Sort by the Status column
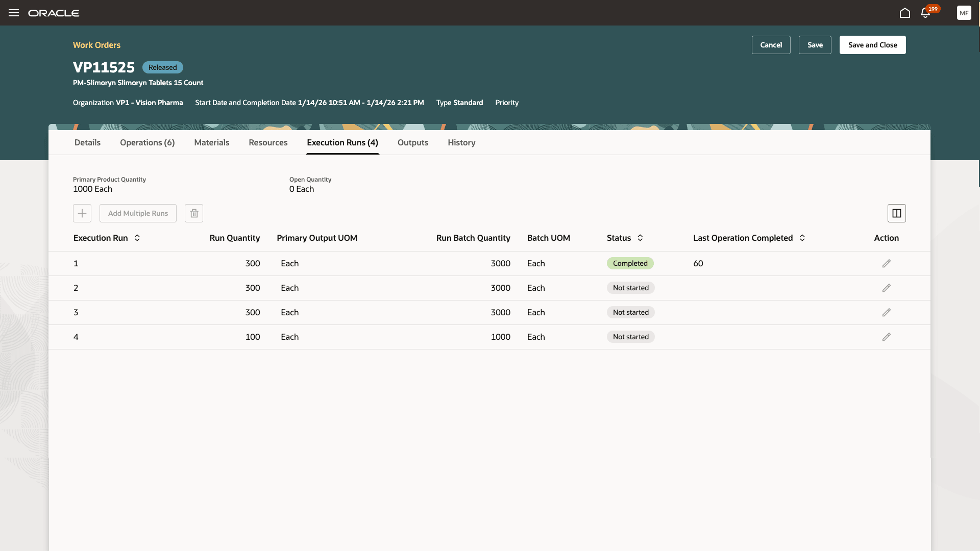Viewport: 980px width, 551px height. point(640,238)
